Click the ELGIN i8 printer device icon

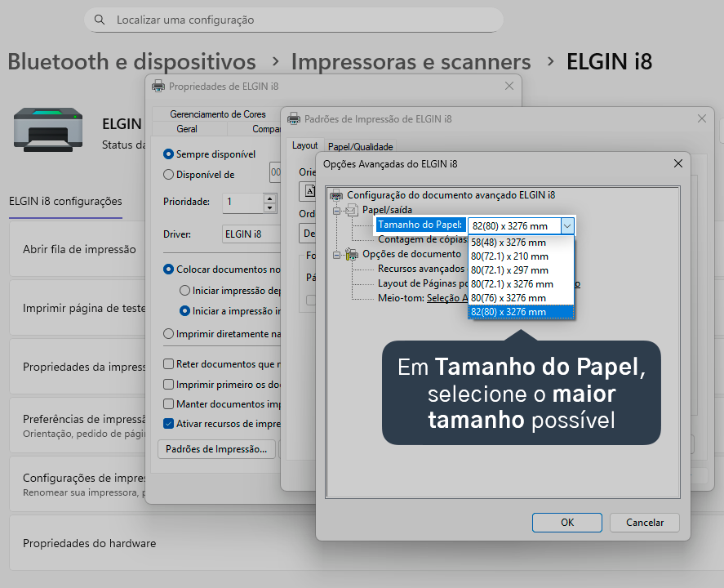(x=48, y=130)
